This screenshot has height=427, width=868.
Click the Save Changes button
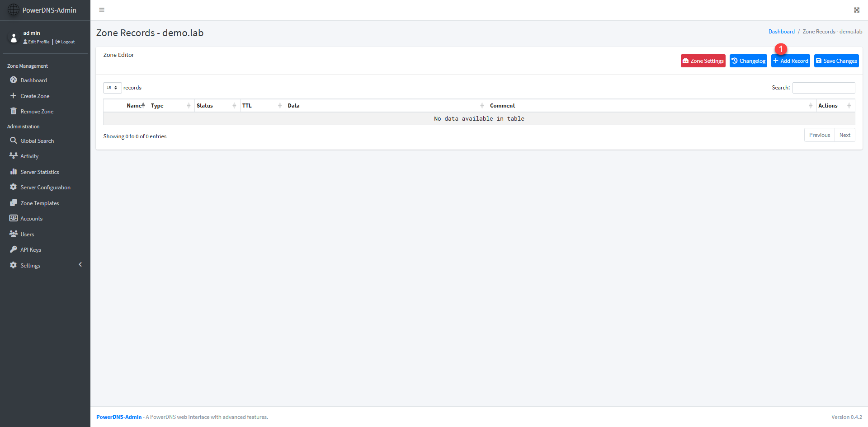836,61
